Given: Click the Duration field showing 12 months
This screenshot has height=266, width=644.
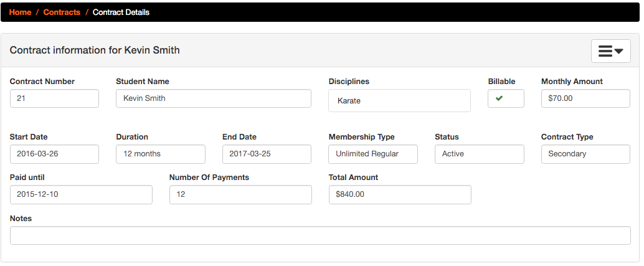Looking at the screenshot, I should (161, 154).
